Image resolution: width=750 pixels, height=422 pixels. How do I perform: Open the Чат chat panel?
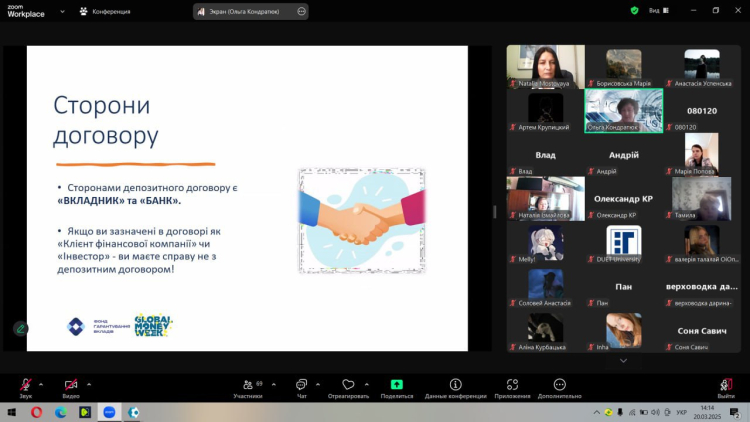pyautogui.click(x=301, y=385)
